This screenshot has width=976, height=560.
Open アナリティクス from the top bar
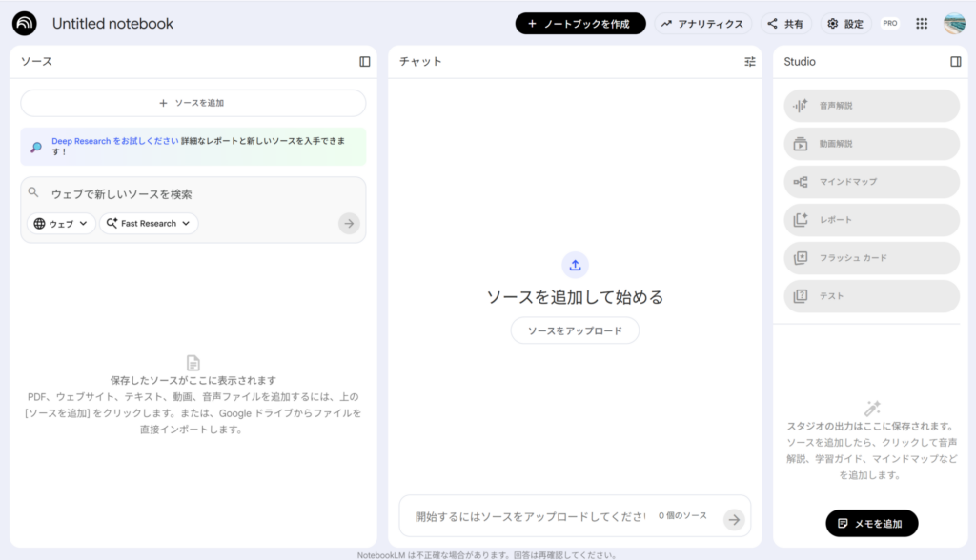pyautogui.click(x=702, y=24)
